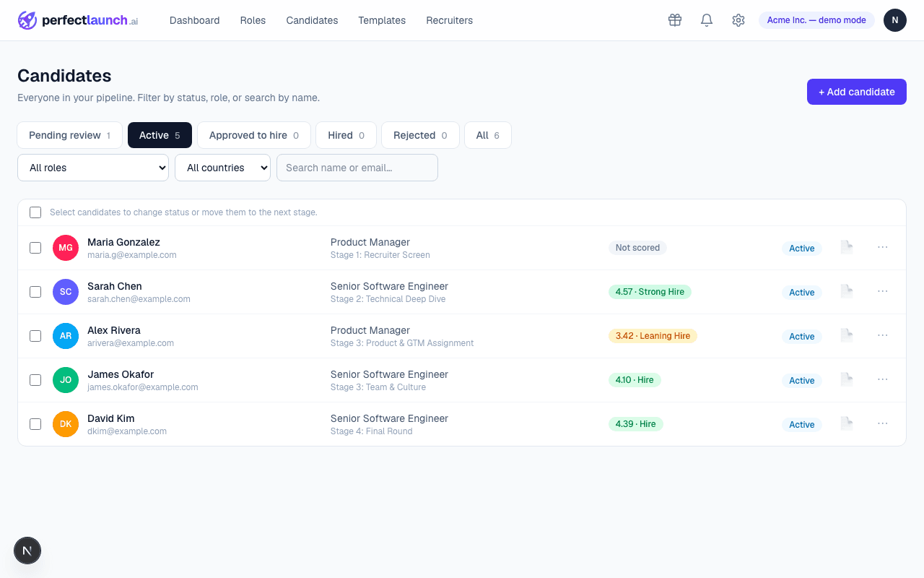924x578 pixels.
Task: Check the box for Sarah Chen
Action: click(35, 292)
